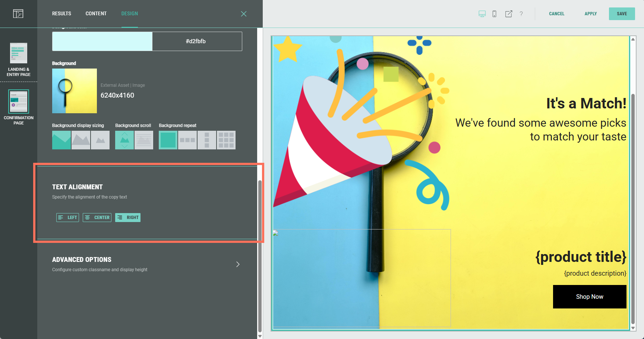Set background repeat to vertical column
Image resolution: width=644 pixels, height=339 pixels.
pos(207,140)
